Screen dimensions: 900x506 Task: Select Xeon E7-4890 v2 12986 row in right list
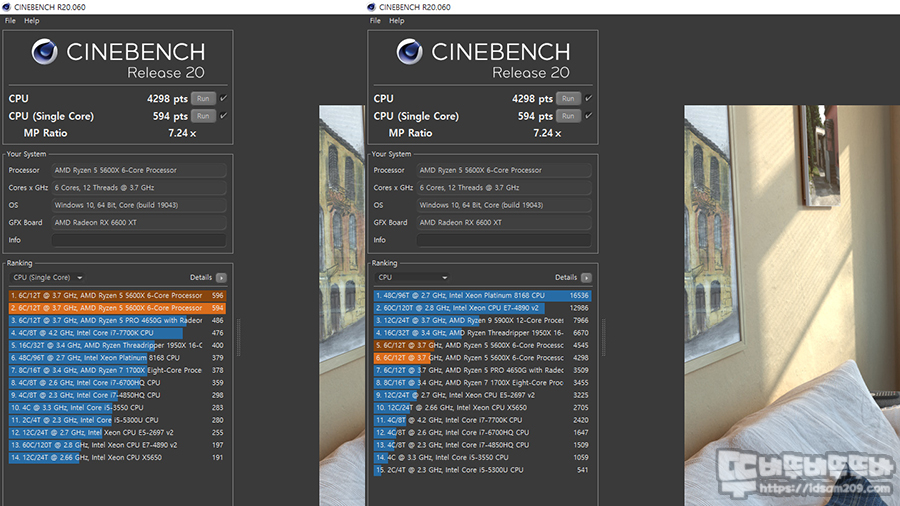[482, 308]
